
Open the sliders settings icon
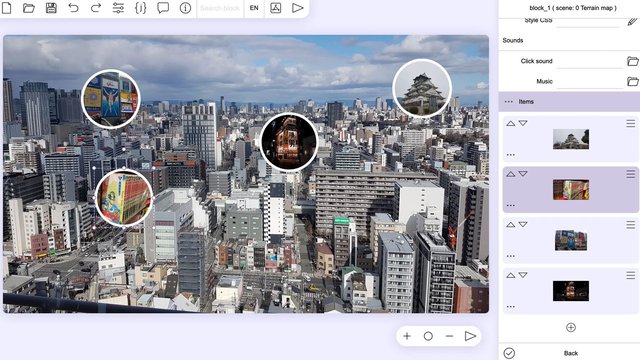tap(118, 8)
